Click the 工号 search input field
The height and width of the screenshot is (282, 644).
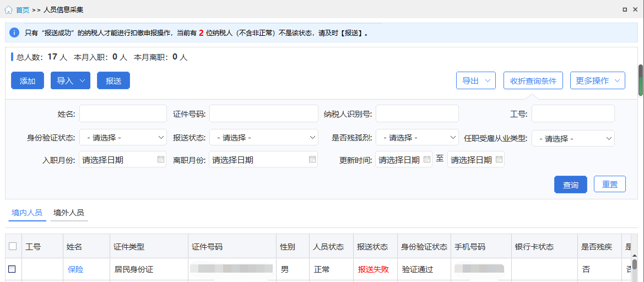click(x=573, y=113)
